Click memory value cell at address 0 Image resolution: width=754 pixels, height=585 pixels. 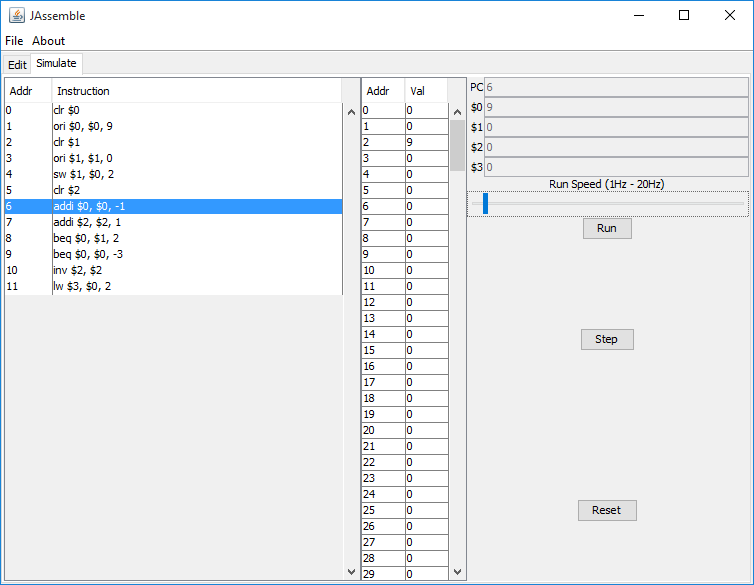pyautogui.click(x=427, y=110)
